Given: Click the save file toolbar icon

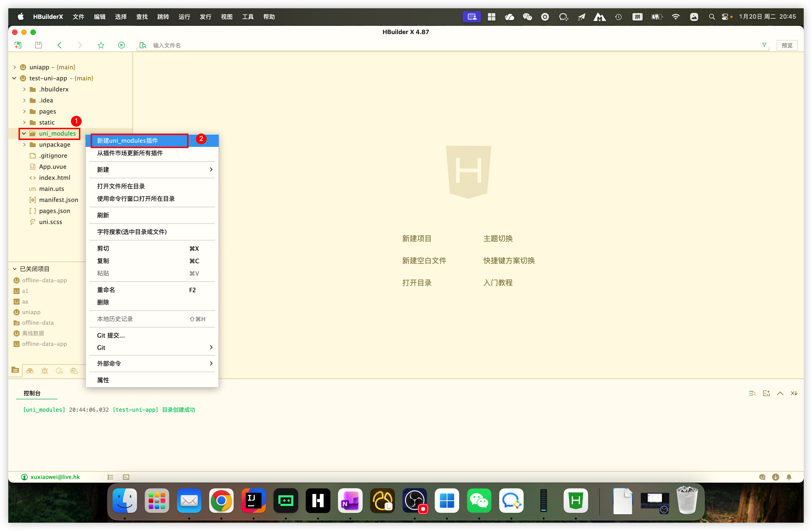Looking at the screenshot, I should [39, 45].
